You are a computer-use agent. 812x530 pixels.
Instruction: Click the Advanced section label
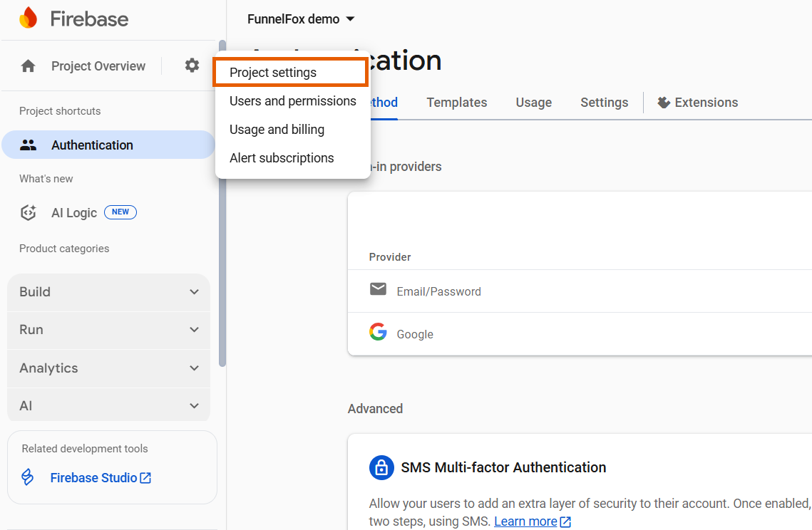375,409
